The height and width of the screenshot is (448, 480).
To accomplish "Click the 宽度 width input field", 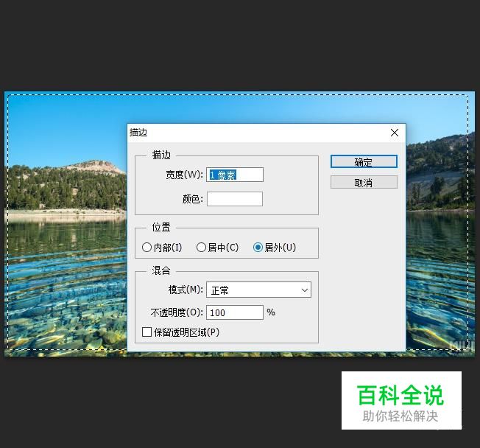I will tap(235, 175).
